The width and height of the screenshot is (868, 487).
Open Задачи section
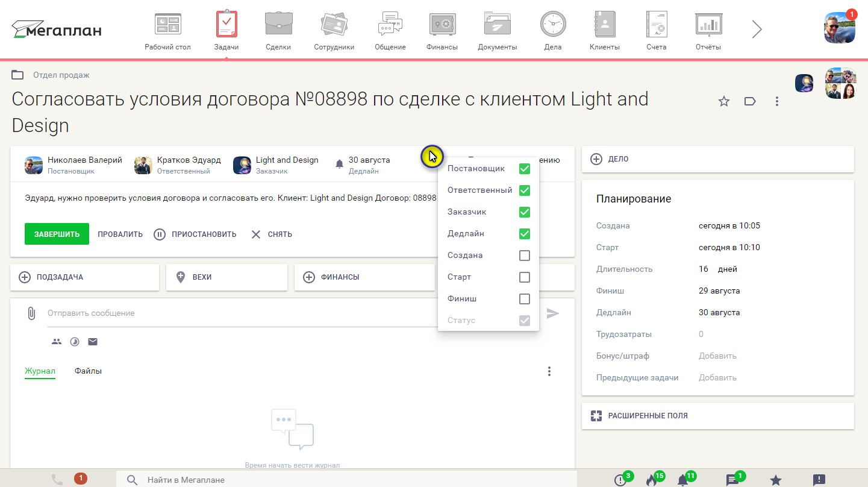point(226,31)
